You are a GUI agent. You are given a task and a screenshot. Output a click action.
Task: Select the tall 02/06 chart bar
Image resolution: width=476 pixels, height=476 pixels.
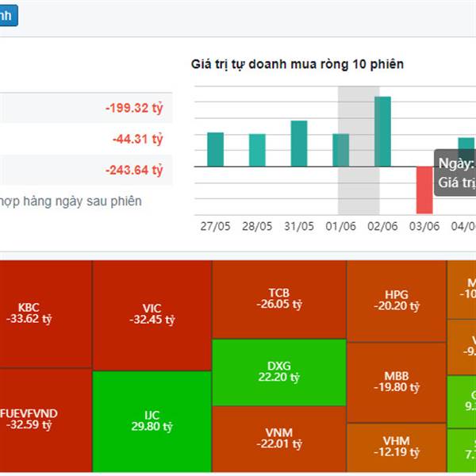coord(382,132)
